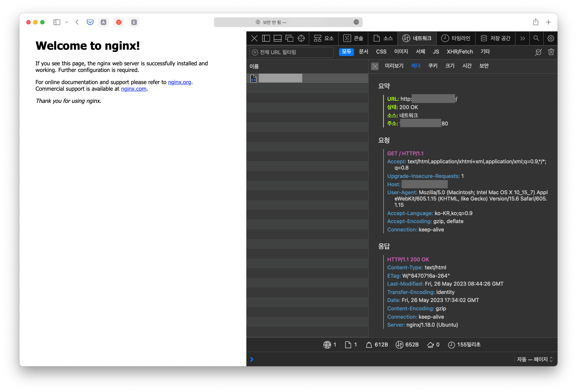Screen dimensions: 577x392
Task: Open Web Inspector settings gear
Action: coord(551,38)
